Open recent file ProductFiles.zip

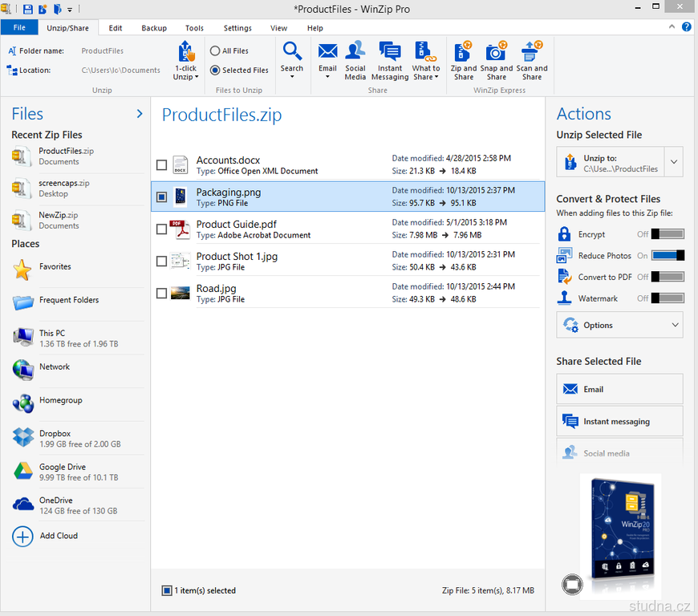pos(79,156)
